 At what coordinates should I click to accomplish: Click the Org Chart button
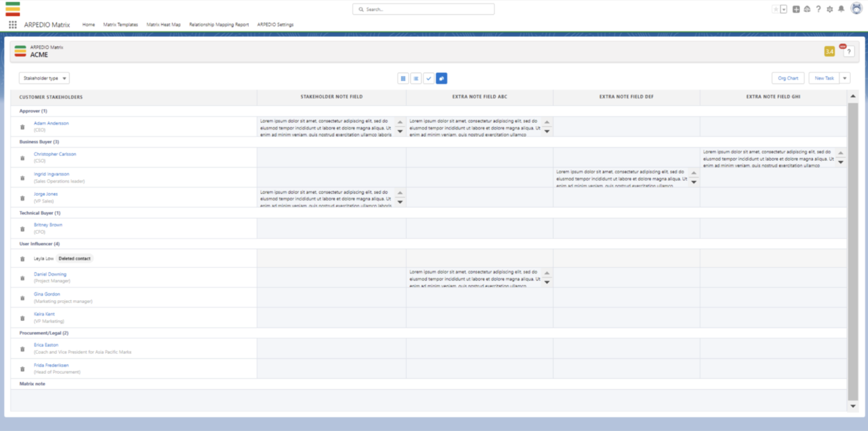(788, 78)
